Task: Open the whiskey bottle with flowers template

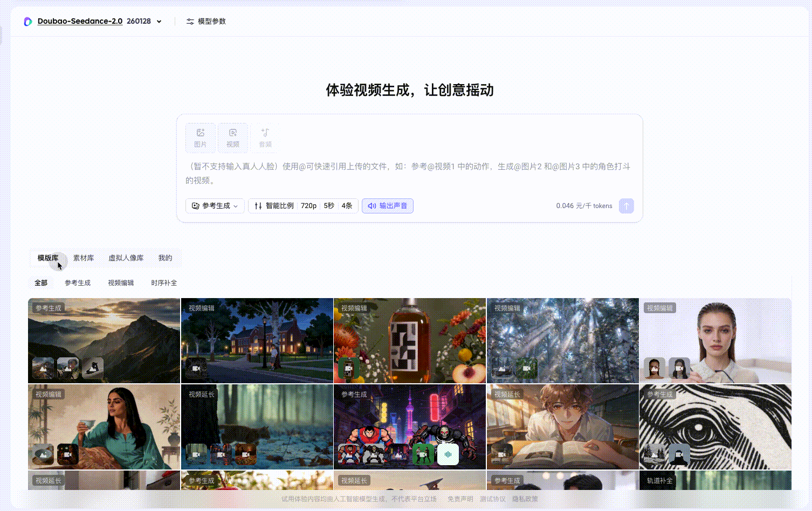Action: (x=410, y=341)
